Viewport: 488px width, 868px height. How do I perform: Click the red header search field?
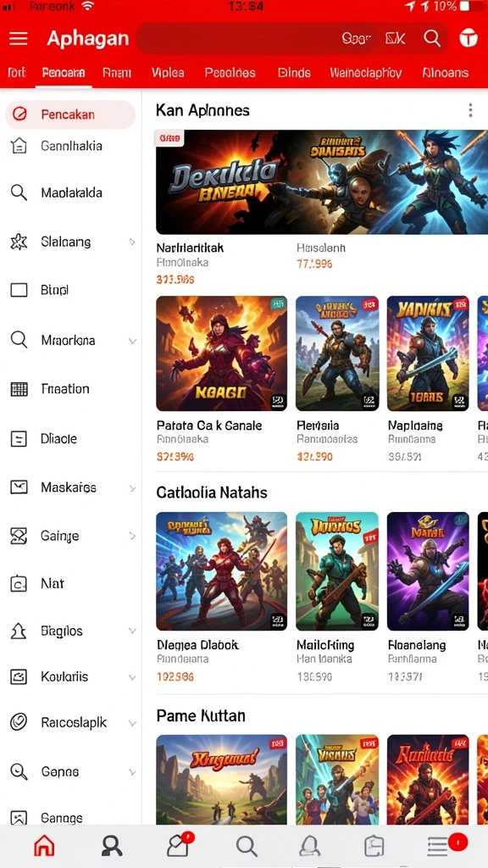(256, 38)
